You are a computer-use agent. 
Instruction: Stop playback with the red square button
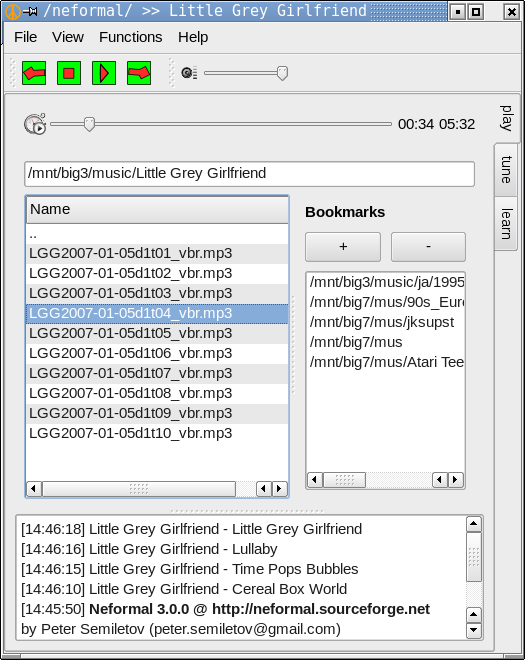pyautogui.click(x=69, y=73)
